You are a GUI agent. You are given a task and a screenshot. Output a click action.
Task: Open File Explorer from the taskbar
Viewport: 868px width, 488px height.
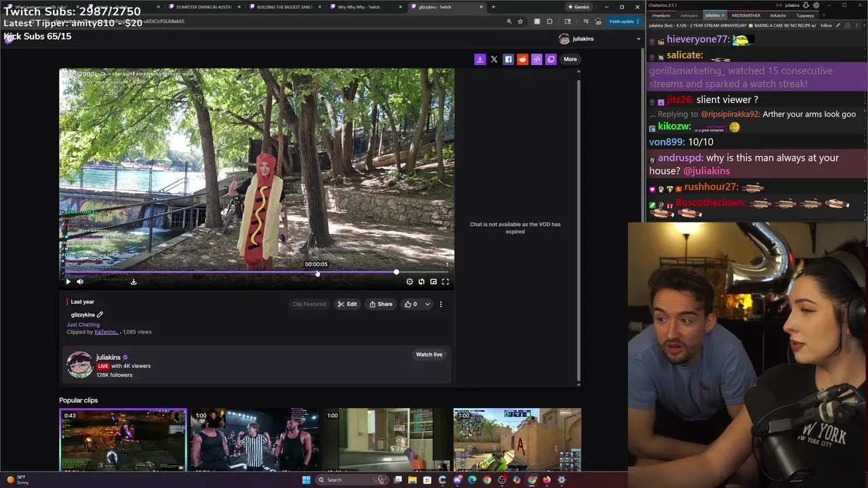tap(412, 480)
